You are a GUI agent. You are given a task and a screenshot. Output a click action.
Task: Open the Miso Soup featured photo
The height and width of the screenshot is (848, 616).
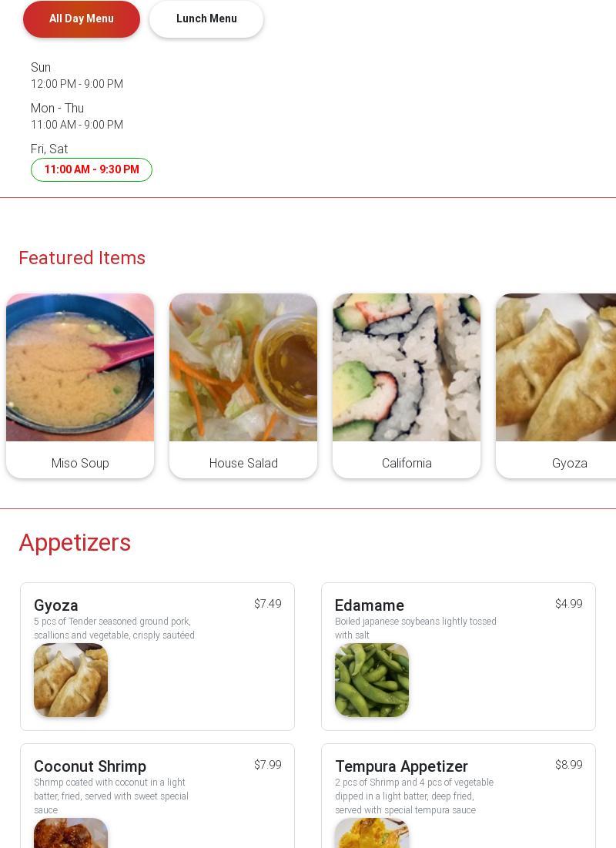pos(80,367)
